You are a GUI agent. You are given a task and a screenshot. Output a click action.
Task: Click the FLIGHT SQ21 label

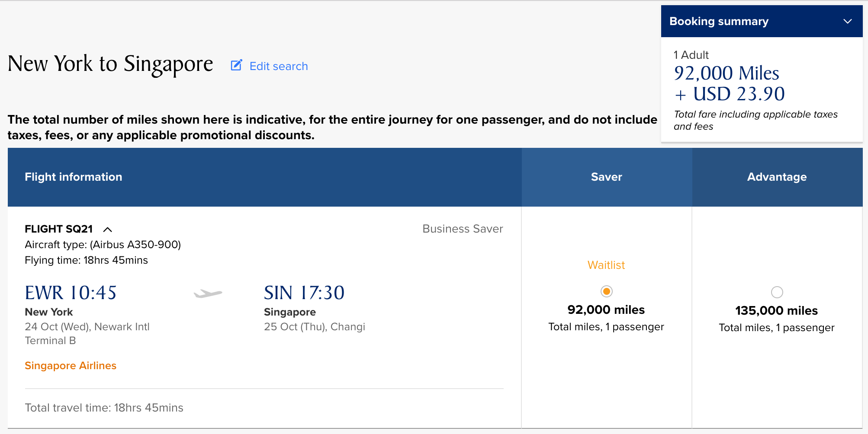coord(59,229)
